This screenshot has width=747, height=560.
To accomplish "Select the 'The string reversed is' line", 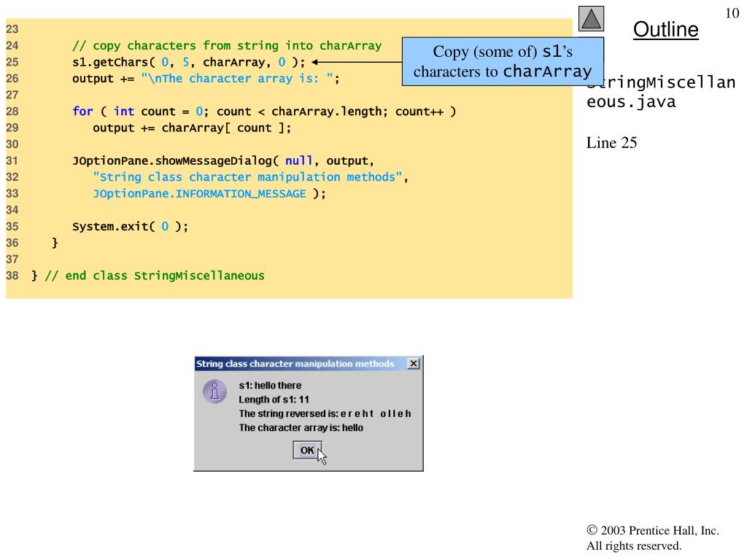I will point(325,413).
